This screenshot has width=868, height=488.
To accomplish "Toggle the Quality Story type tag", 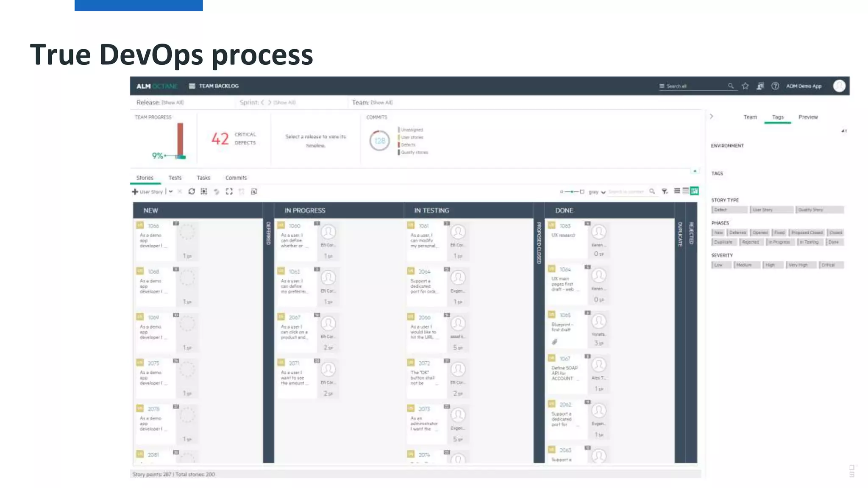I will (820, 210).
